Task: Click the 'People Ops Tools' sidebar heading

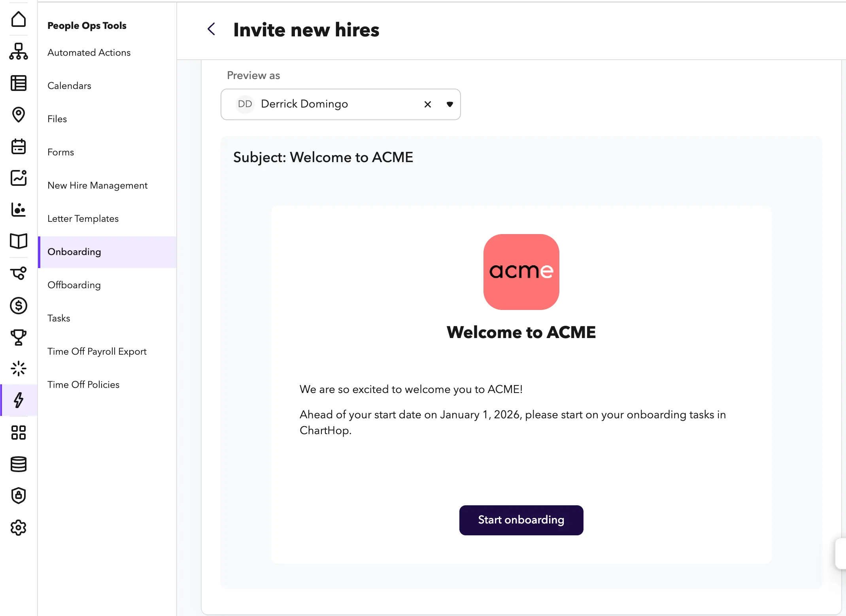Action: (87, 26)
